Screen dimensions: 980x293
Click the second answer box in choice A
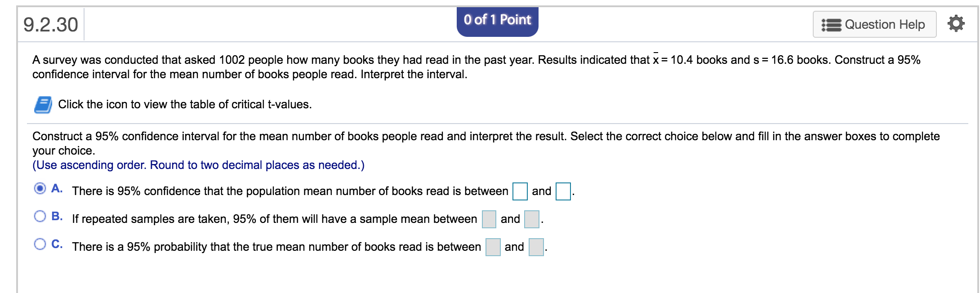[x=563, y=191]
